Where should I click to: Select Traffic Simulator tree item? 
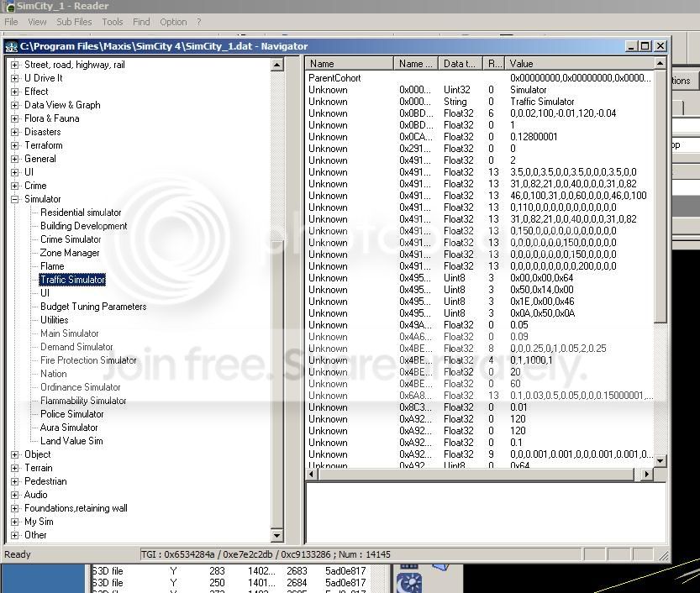73,280
